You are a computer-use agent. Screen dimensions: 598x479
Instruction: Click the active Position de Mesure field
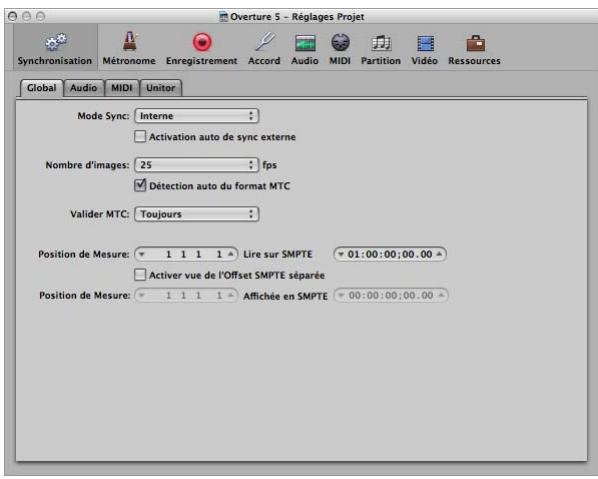[x=186, y=254]
